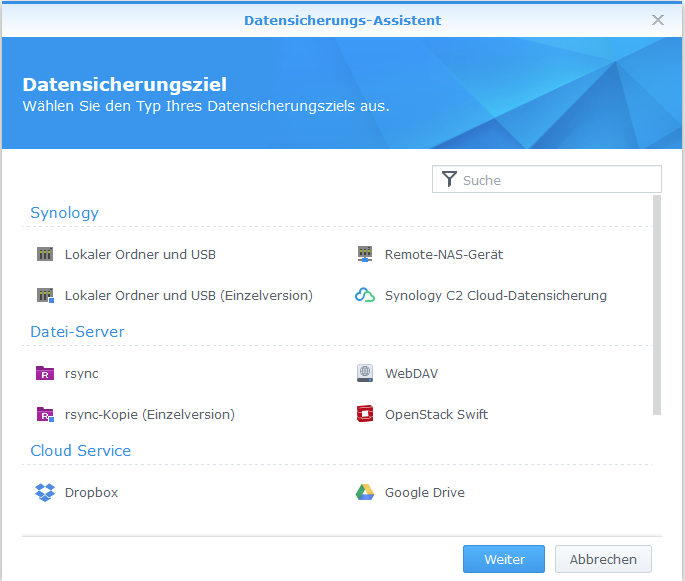Screen dimensions: 685x581
Task: Select the 'Remote-NAS-Gerät' label
Action: [444, 255]
